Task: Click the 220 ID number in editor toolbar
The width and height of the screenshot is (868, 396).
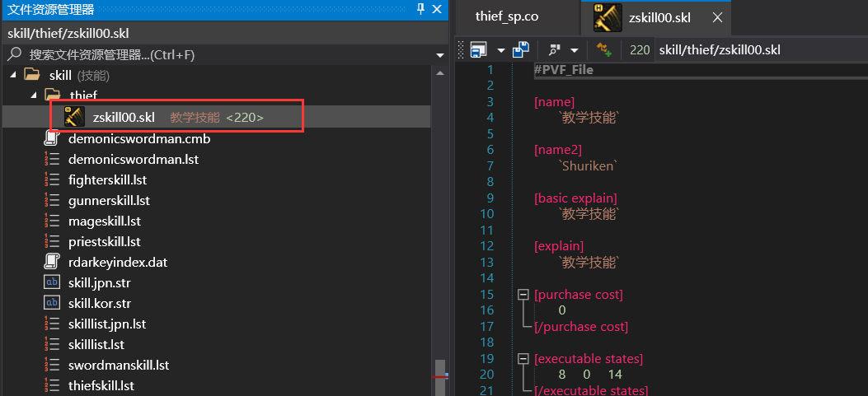Action: [640, 49]
